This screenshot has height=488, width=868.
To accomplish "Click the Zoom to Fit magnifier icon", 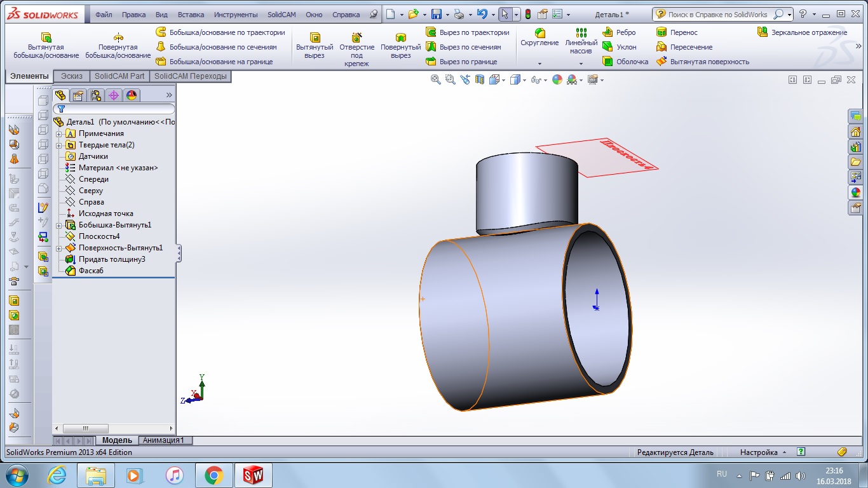I will (x=435, y=79).
